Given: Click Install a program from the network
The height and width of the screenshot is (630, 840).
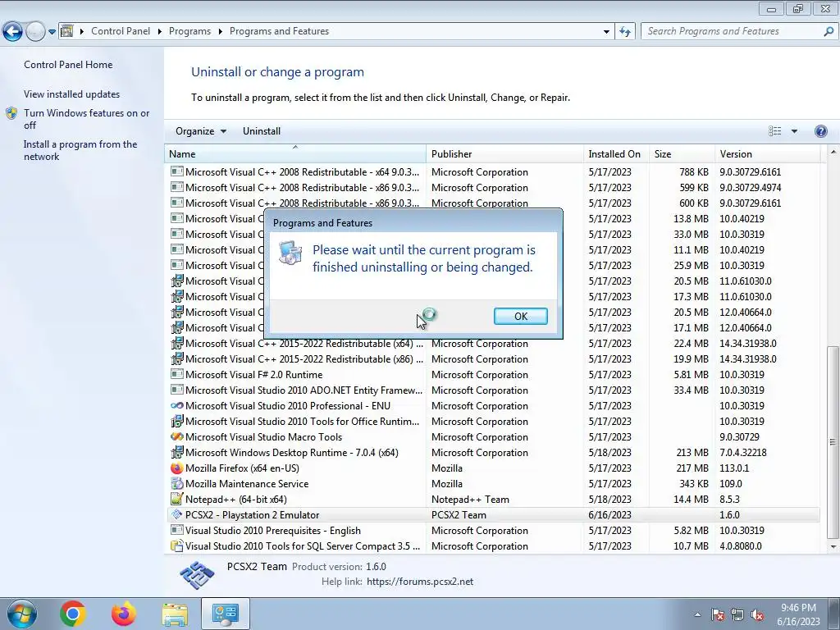Looking at the screenshot, I should tap(80, 150).
